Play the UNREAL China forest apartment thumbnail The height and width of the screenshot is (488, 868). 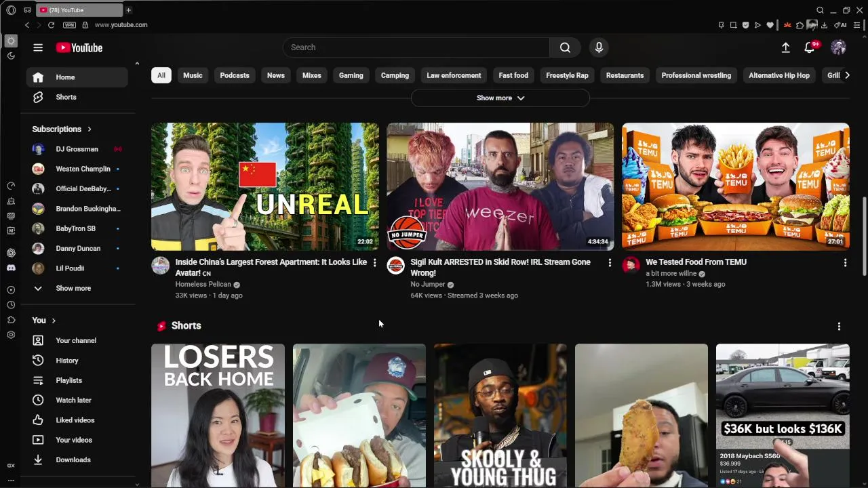tap(265, 186)
